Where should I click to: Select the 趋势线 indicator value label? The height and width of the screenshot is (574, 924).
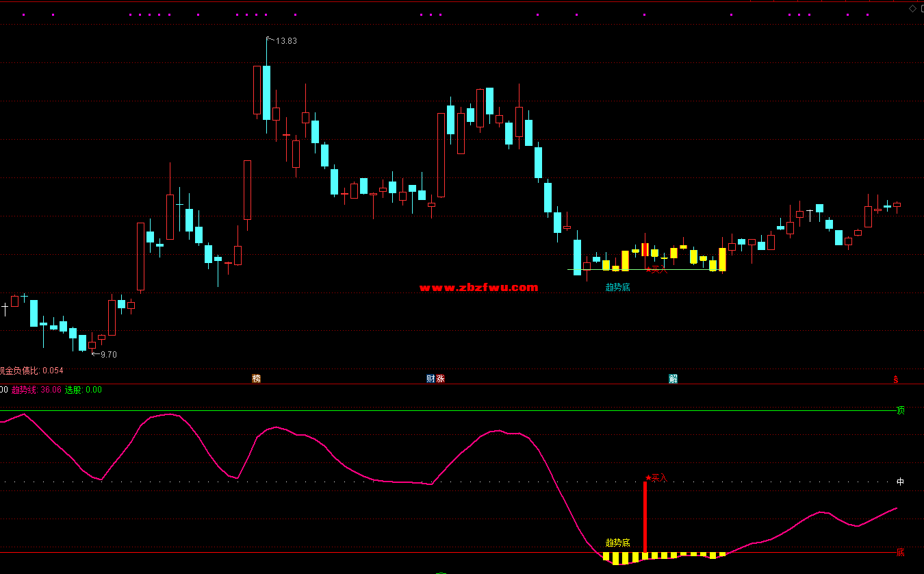(x=36, y=390)
